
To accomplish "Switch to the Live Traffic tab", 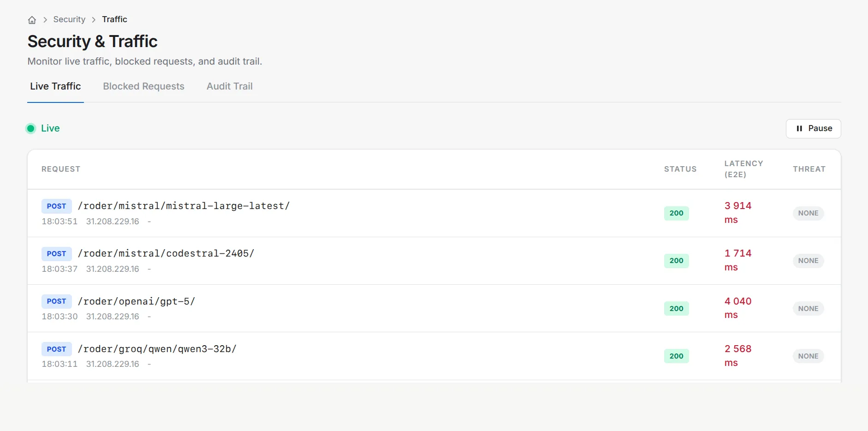I will [55, 86].
